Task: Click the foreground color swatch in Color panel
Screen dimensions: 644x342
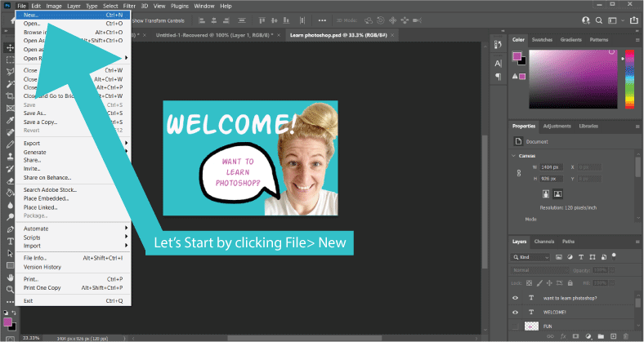Action: coord(517,56)
